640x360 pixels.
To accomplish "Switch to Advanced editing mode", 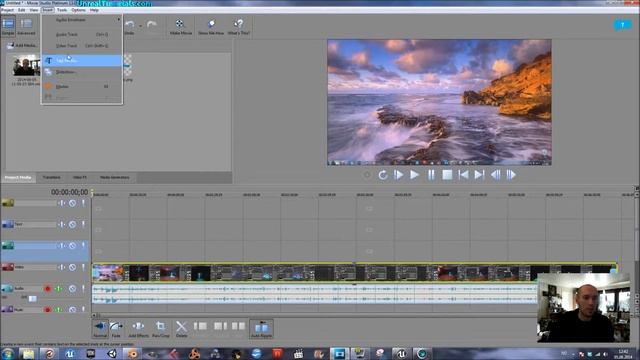I will [26, 26].
